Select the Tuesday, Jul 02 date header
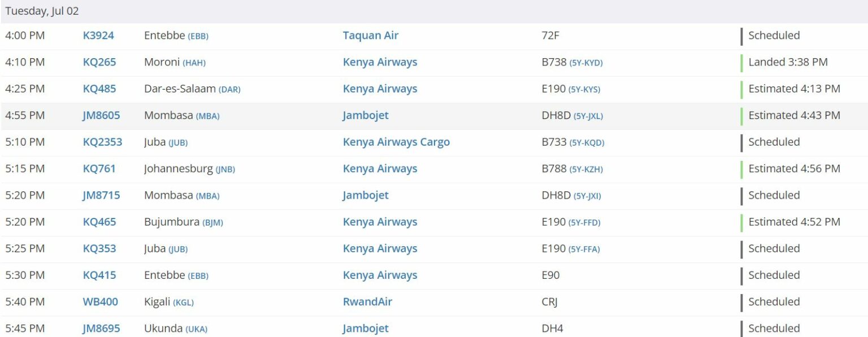The height and width of the screenshot is (337, 868). pos(42,10)
